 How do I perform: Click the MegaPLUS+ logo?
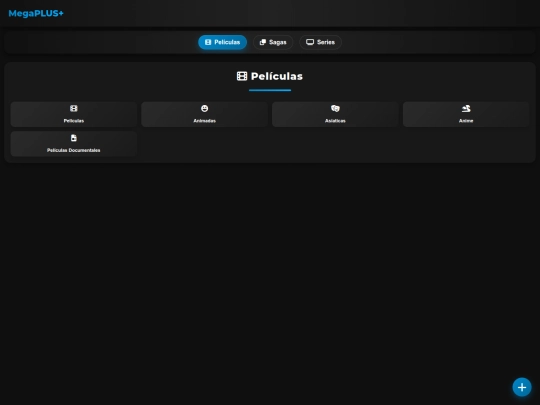[36, 13]
